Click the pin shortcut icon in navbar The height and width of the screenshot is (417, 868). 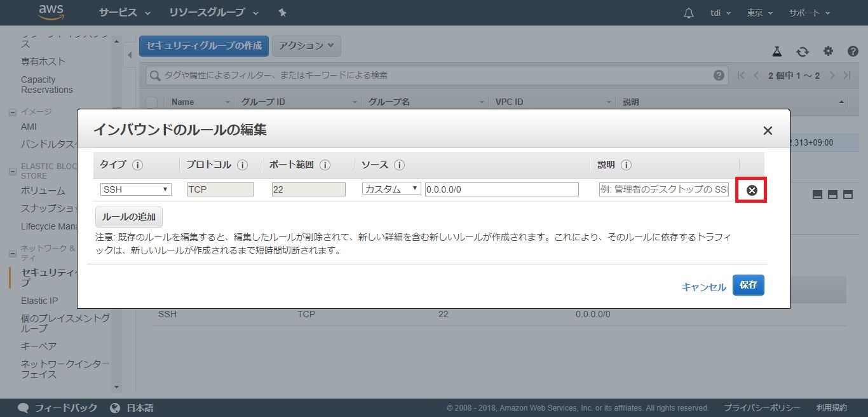click(283, 13)
